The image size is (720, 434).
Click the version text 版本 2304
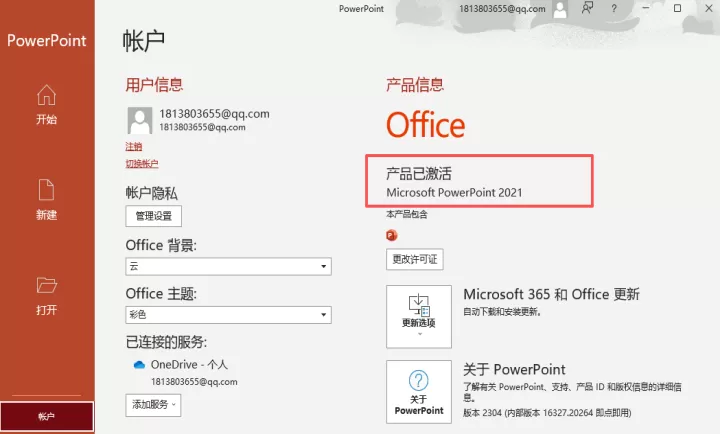(547, 413)
